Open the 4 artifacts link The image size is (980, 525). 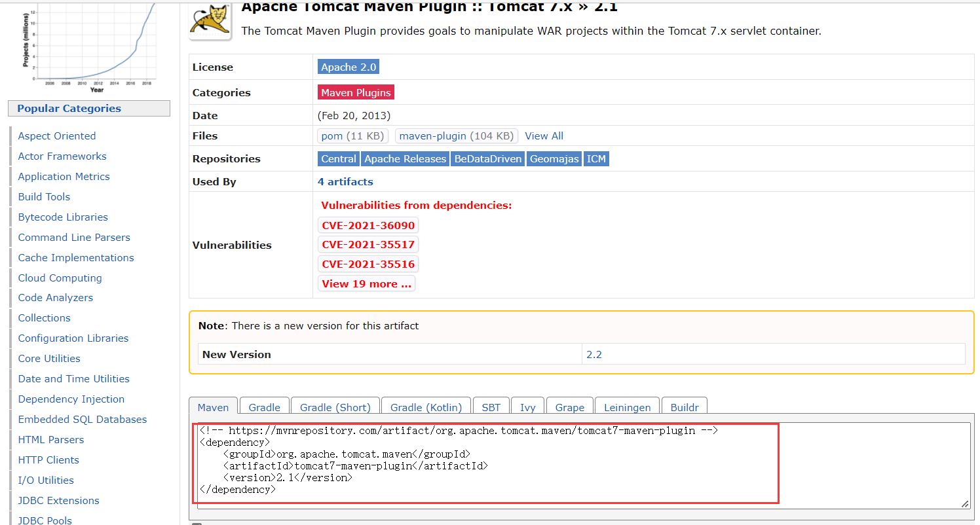[345, 182]
